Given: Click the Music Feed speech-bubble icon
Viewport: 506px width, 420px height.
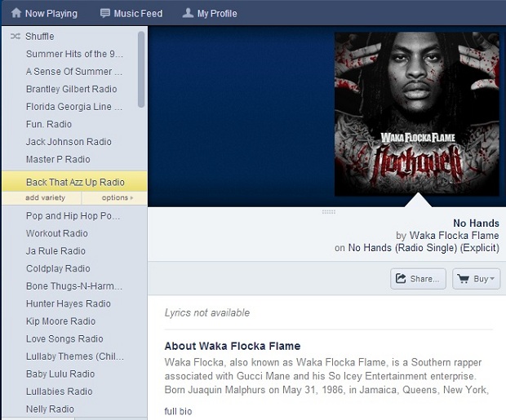Looking at the screenshot, I should [x=105, y=13].
